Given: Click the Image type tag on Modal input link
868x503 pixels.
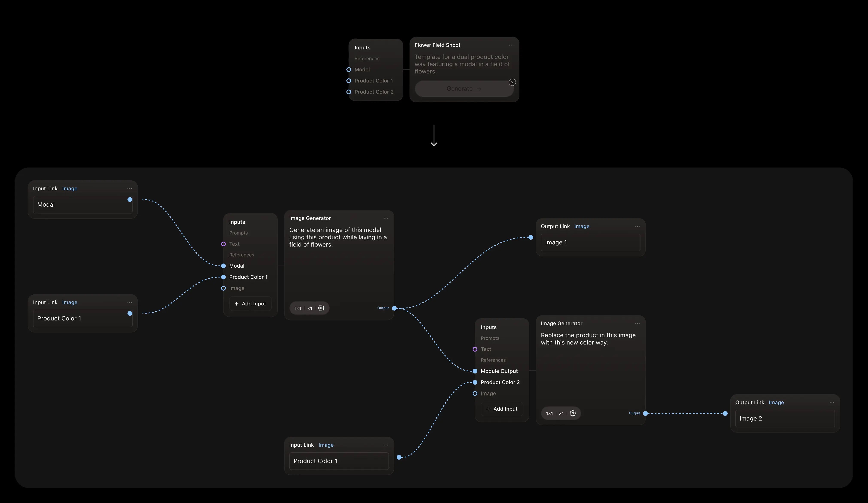Looking at the screenshot, I should (x=70, y=189).
